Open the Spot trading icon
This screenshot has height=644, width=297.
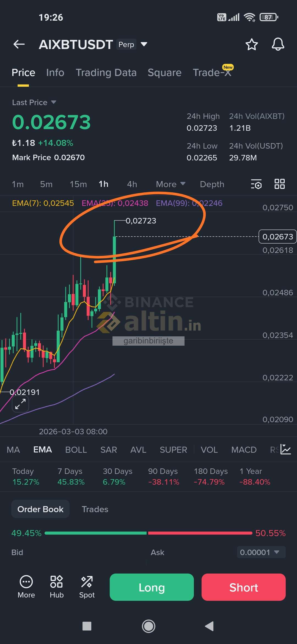(87, 587)
